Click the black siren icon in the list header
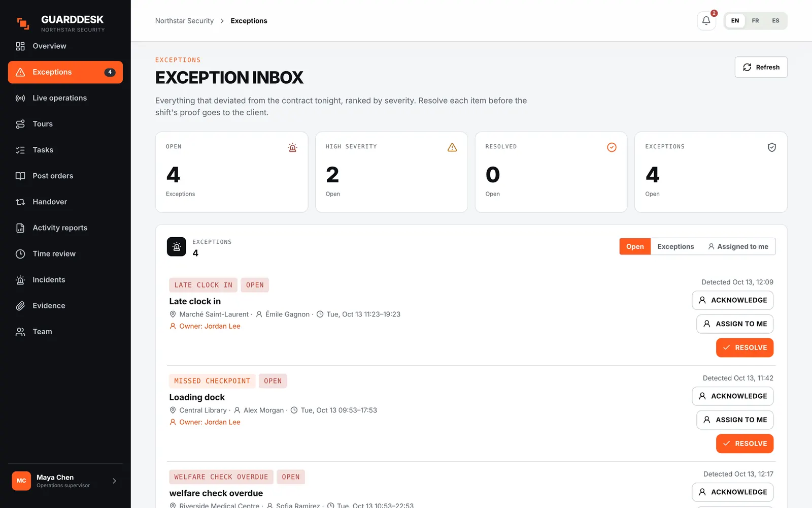Viewport: 812px width, 508px height. 177,247
